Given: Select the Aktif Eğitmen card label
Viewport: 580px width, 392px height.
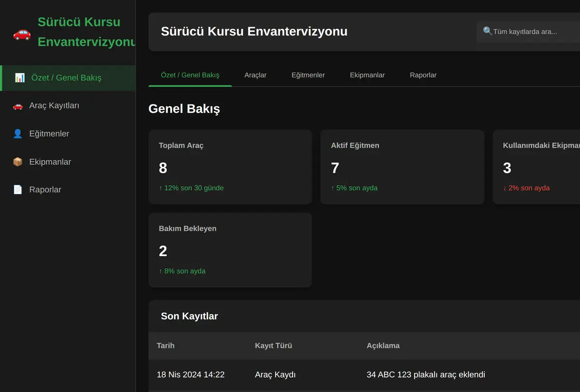Looking at the screenshot, I should [355, 145].
